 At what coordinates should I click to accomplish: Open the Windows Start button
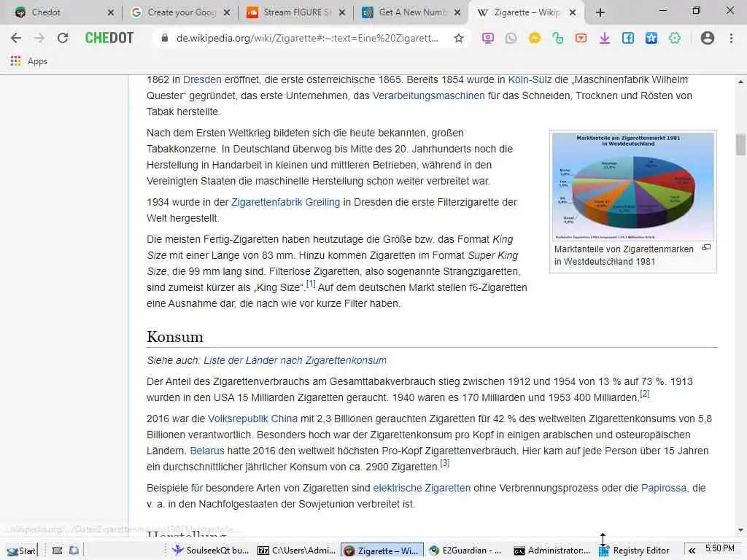tap(22, 551)
